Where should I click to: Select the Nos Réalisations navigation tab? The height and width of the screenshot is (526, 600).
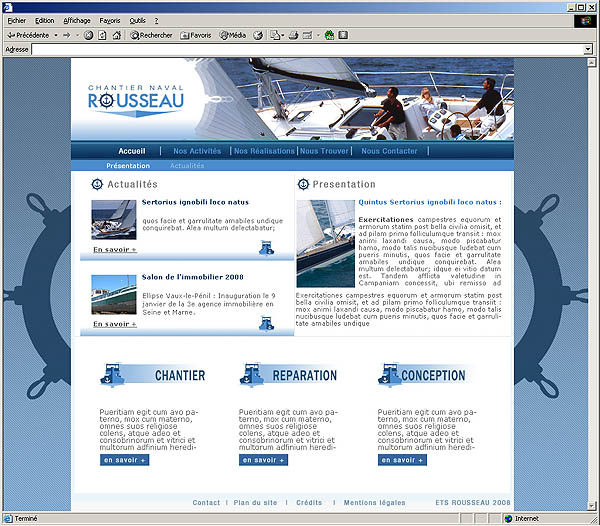point(264,151)
